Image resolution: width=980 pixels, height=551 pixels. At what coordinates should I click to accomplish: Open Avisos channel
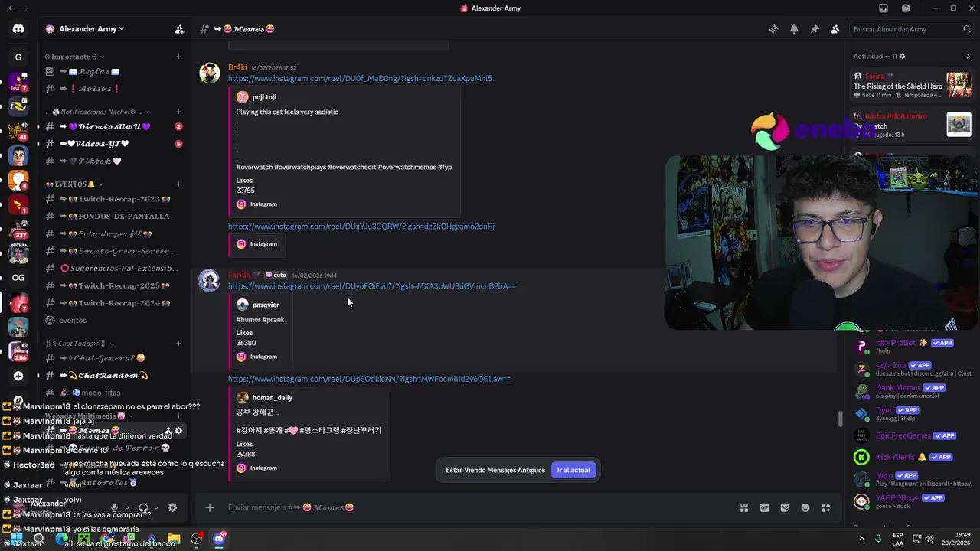tap(113, 89)
